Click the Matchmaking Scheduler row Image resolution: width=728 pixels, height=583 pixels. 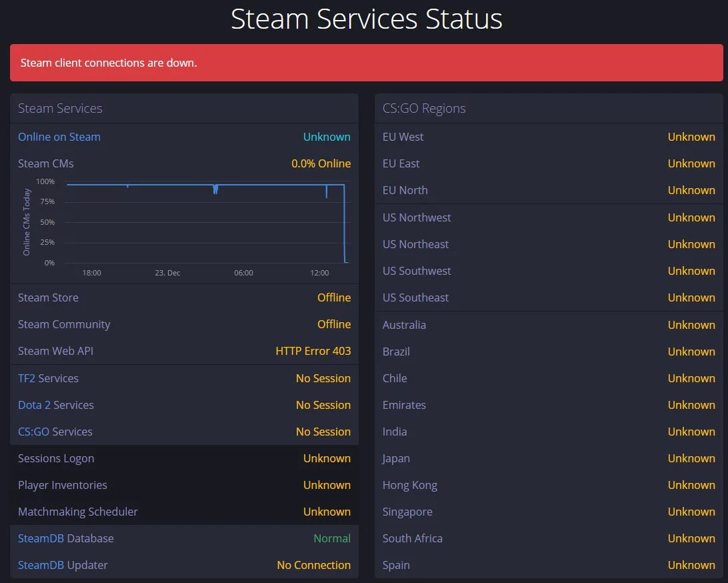pos(184,512)
